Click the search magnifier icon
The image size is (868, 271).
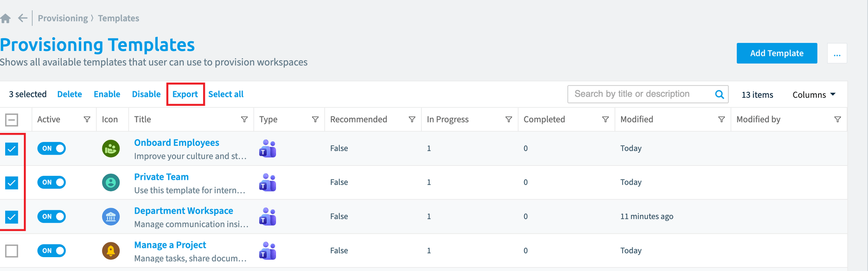[x=719, y=94]
